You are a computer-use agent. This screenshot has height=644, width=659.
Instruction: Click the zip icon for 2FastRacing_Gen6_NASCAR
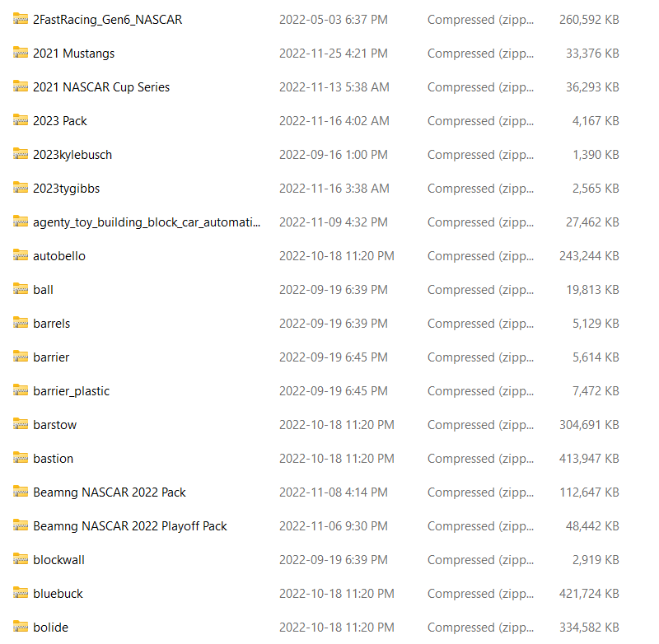click(20, 19)
